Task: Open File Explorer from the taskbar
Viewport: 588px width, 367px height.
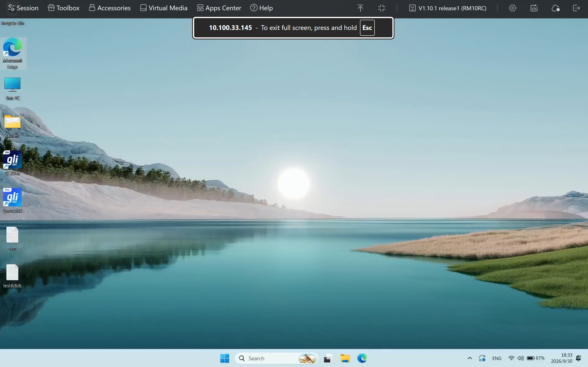Action: pyautogui.click(x=345, y=358)
